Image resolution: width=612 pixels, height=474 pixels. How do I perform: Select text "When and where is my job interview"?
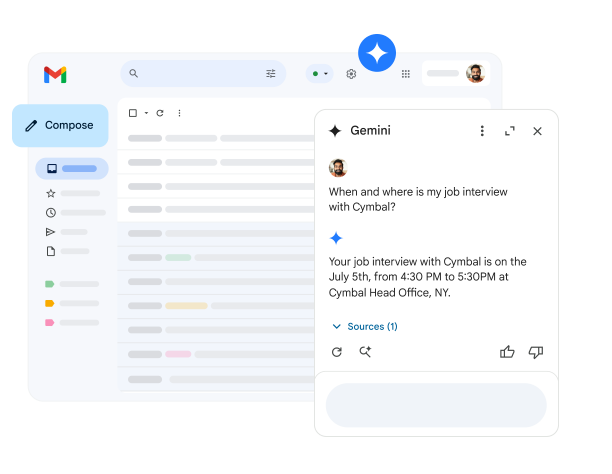[x=418, y=192]
